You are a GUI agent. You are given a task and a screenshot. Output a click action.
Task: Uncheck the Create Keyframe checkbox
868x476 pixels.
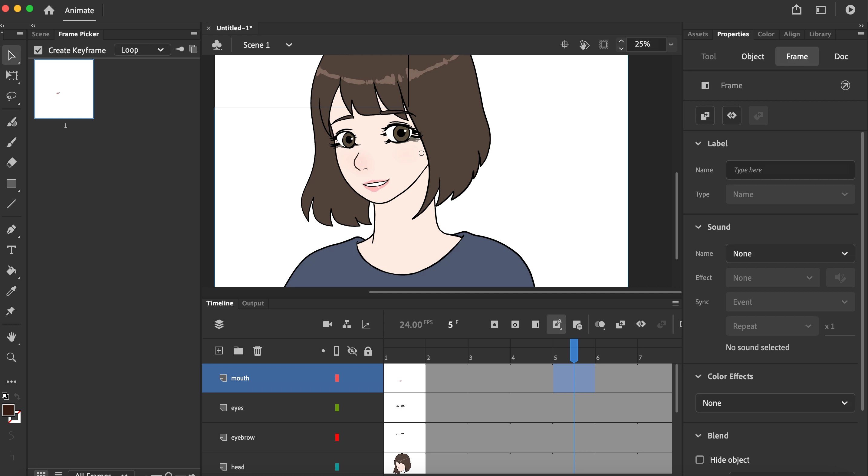38,50
